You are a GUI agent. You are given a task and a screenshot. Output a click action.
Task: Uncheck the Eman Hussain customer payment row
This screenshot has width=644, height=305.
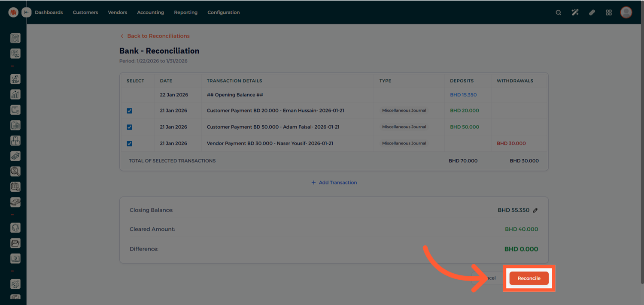pyautogui.click(x=129, y=111)
